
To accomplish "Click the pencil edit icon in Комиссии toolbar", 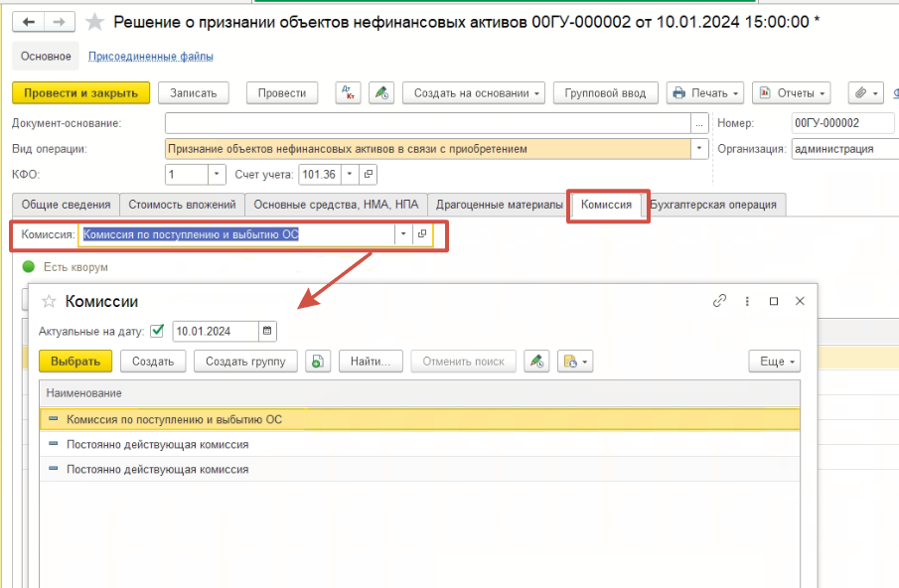I will [536, 362].
